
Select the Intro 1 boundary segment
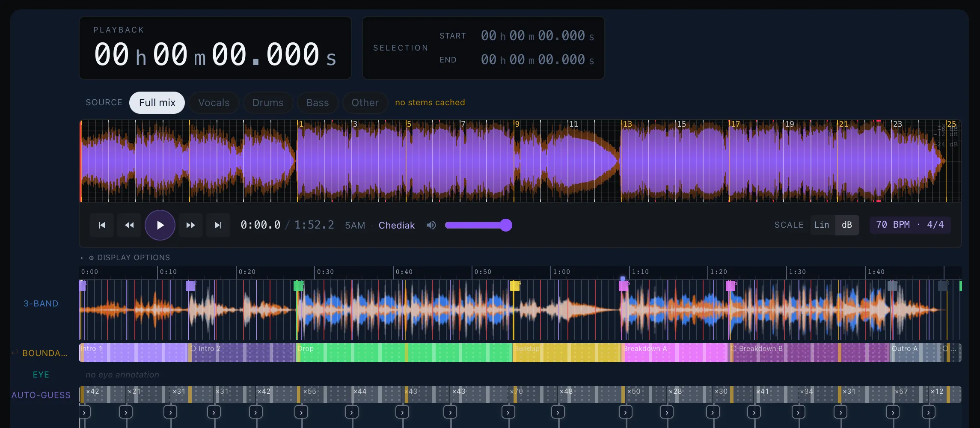[x=134, y=353]
